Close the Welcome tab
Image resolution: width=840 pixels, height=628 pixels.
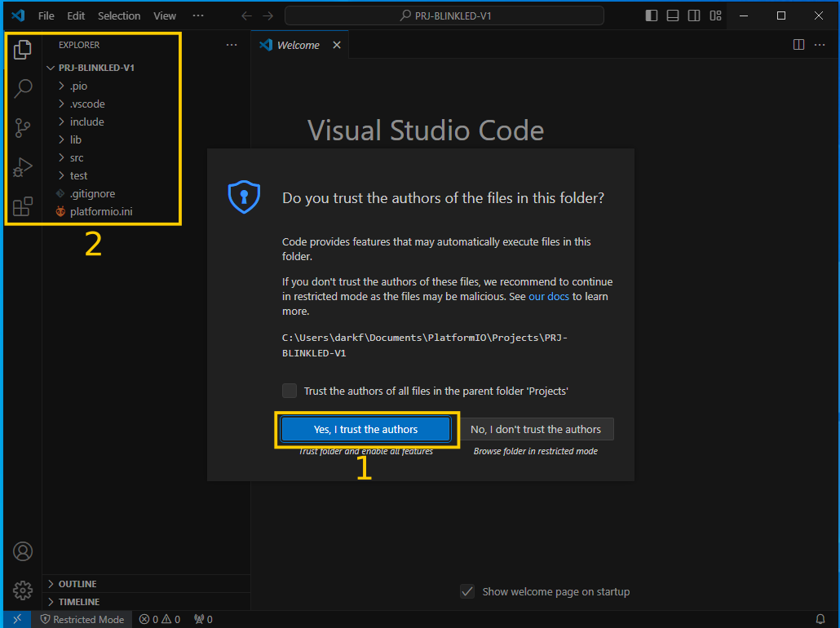tap(337, 45)
